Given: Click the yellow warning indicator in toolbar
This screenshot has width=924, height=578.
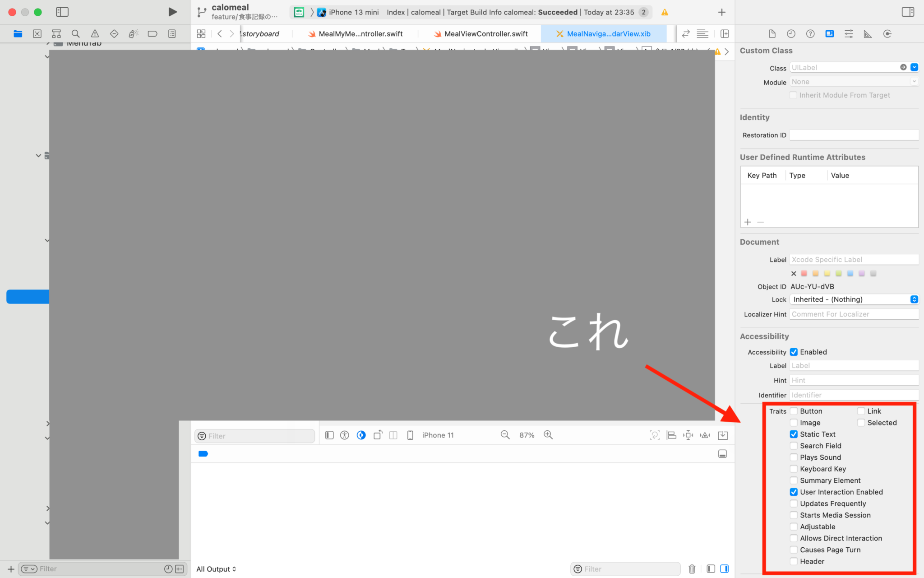Looking at the screenshot, I should 665,12.
